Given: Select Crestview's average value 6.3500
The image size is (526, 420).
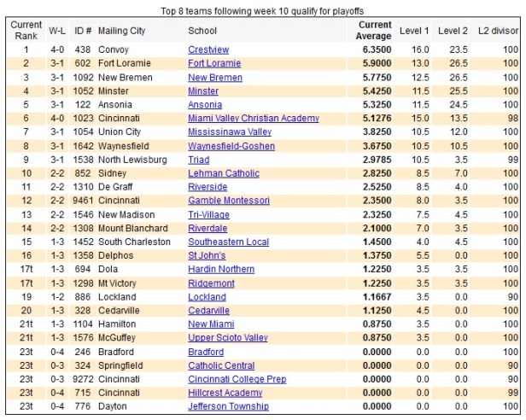Looking at the screenshot, I should pyautogui.click(x=377, y=50).
